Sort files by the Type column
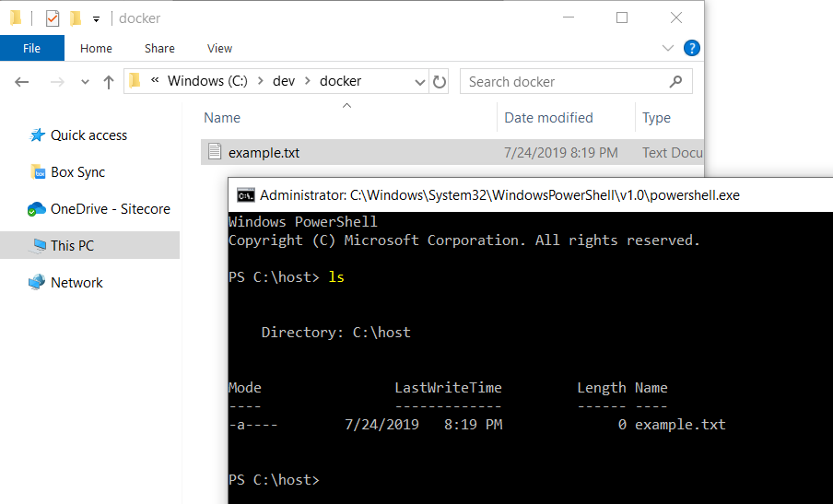This screenshot has height=504, width=833. tap(657, 117)
